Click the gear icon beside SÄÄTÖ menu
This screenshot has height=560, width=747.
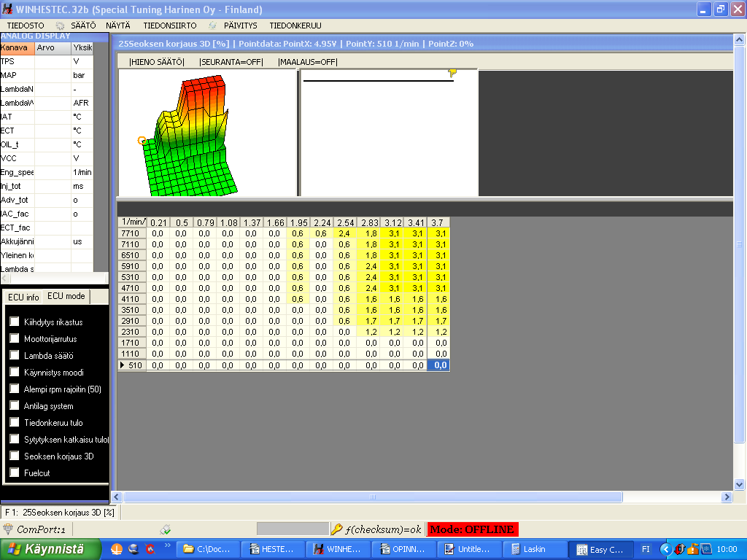pos(60,26)
